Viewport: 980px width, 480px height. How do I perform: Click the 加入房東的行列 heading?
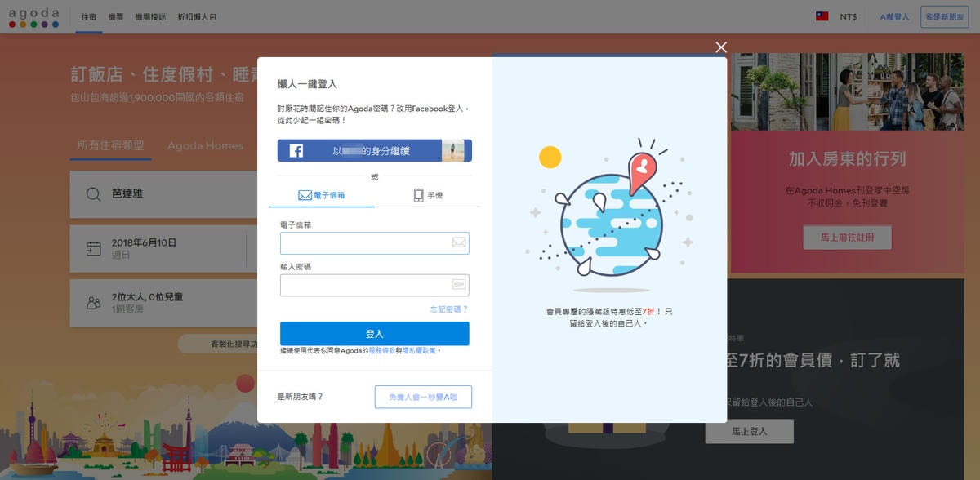coord(847,158)
